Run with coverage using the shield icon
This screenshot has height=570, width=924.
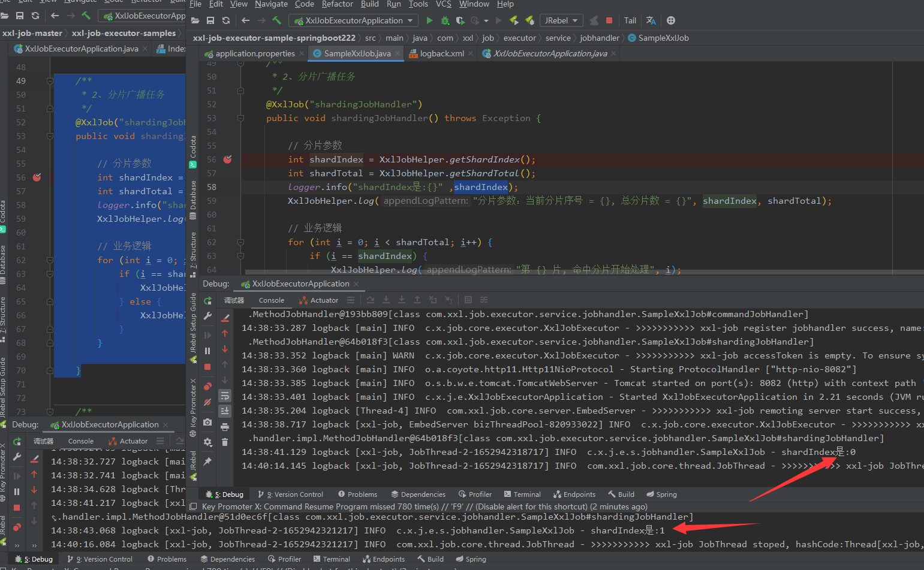460,20
